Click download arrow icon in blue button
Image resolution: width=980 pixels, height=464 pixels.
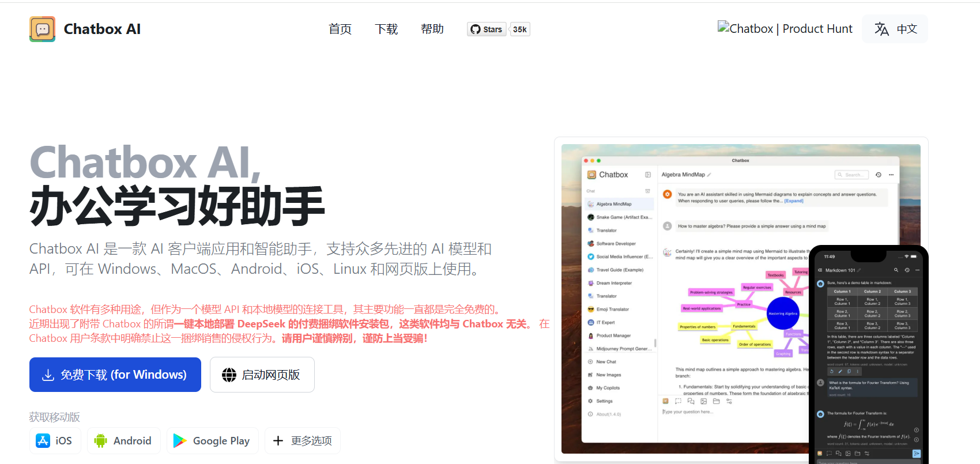(48, 375)
